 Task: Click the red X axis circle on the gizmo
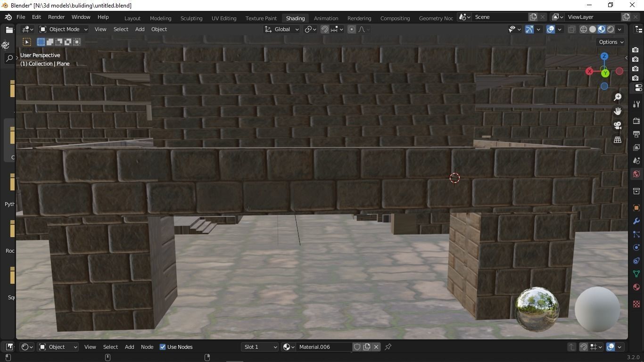click(x=589, y=72)
